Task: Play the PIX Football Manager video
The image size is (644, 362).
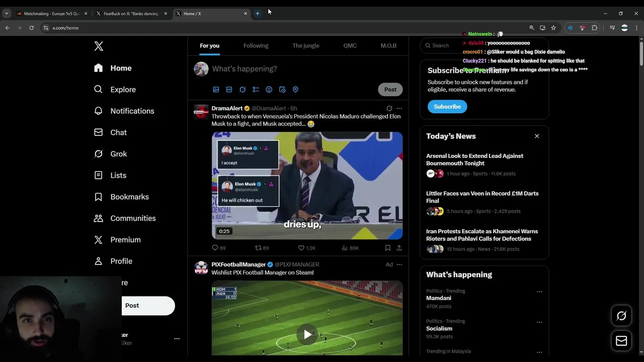Action: tap(307, 334)
